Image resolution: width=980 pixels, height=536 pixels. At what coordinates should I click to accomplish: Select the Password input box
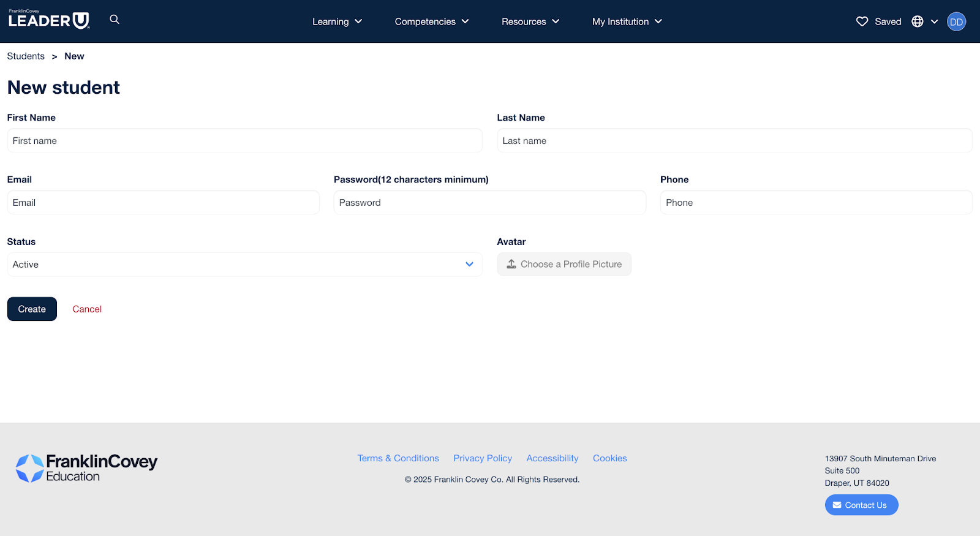(x=489, y=203)
